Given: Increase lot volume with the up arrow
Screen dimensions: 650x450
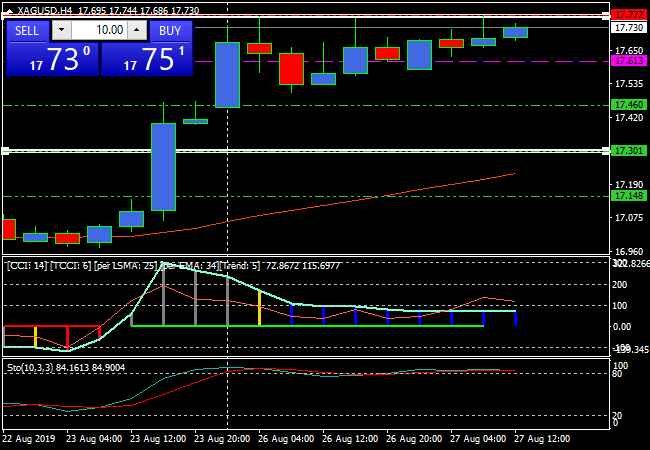Looking at the screenshot, I should pyautogui.click(x=138, y=31).
